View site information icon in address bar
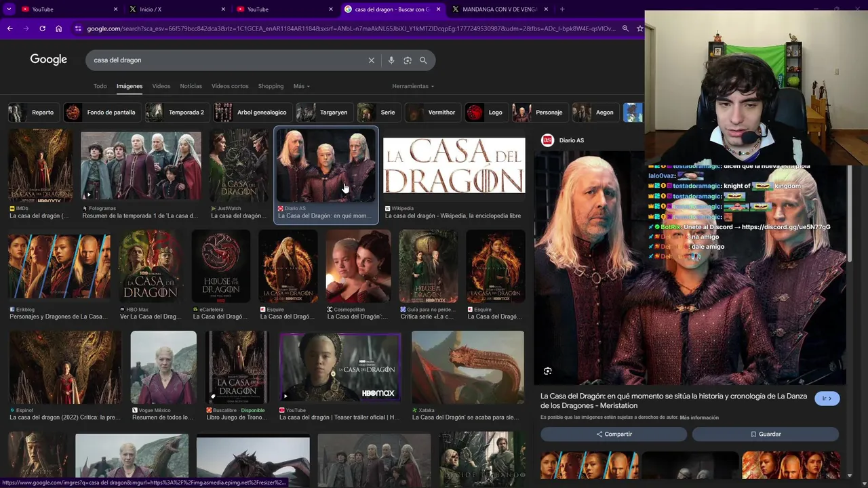The image size is (868, 488). click(78, 28)
